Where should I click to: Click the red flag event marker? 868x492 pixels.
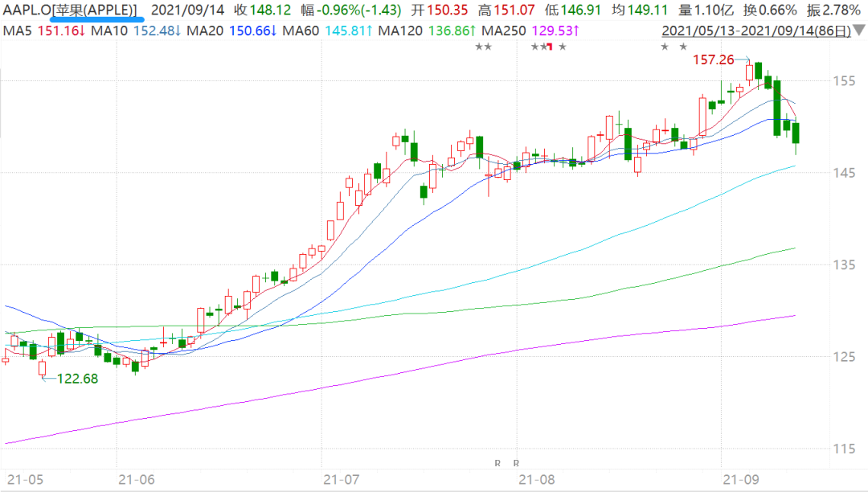(550, 47)
